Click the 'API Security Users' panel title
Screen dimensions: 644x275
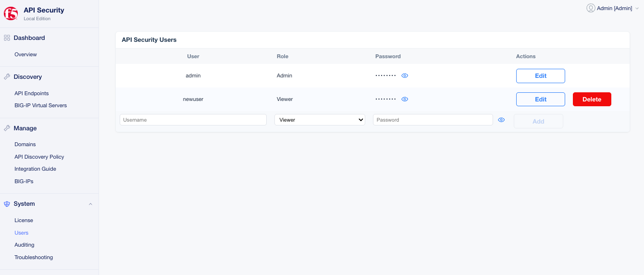click(x=149, y=40)
